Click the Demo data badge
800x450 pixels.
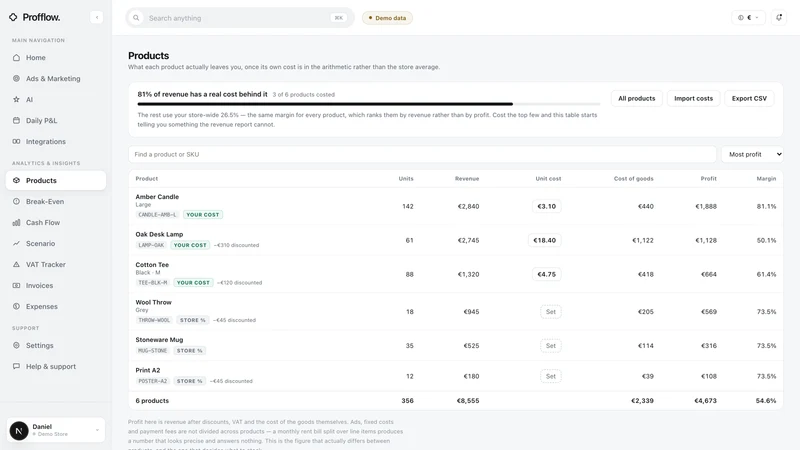click(387, 18)
